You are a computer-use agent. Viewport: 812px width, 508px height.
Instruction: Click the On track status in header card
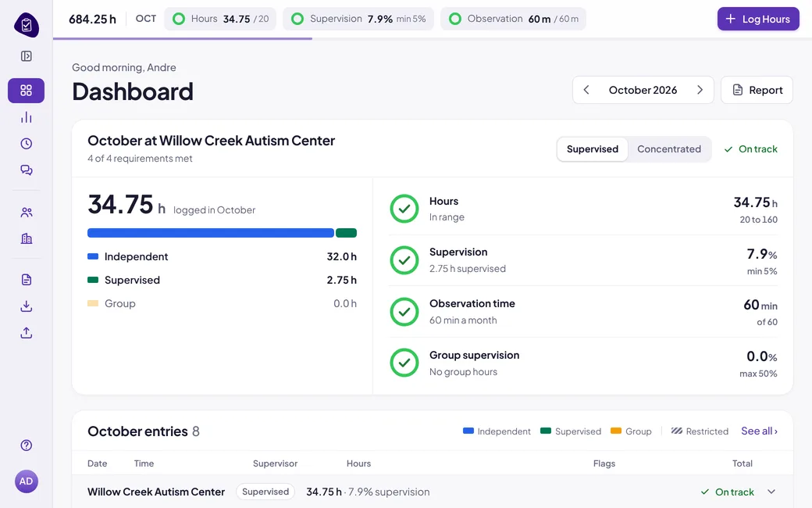[x=751, y=149]
